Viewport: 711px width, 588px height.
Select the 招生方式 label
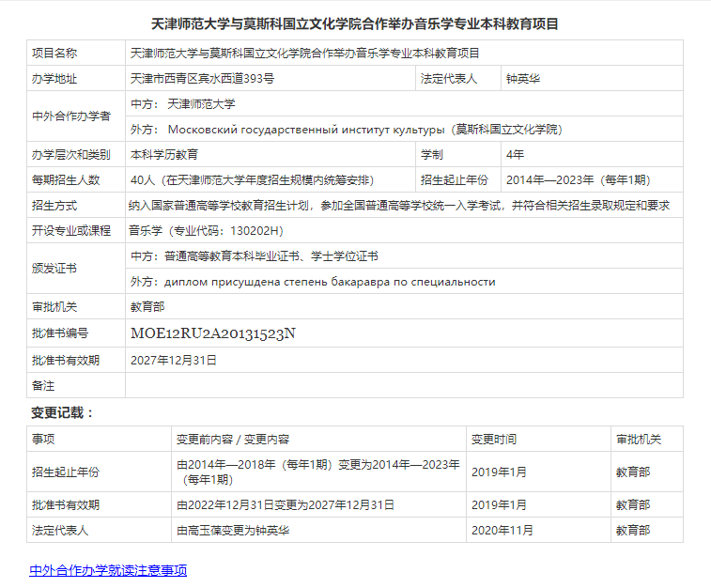coord(54,206)
